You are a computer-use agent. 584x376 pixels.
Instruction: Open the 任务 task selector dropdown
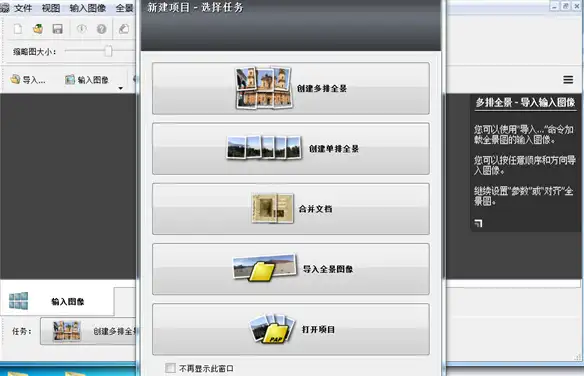click(x=88, y=331)
